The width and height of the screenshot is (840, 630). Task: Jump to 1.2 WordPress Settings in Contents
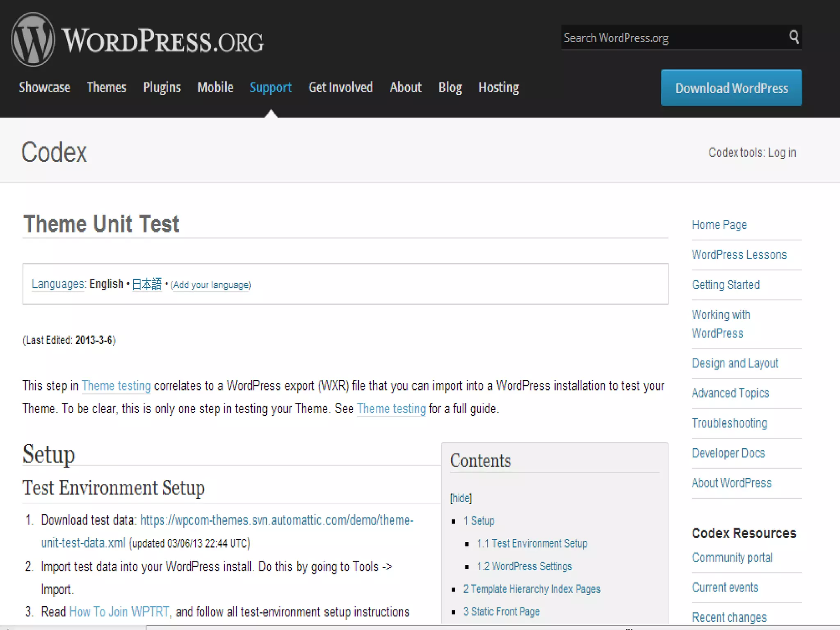point(524,566)
